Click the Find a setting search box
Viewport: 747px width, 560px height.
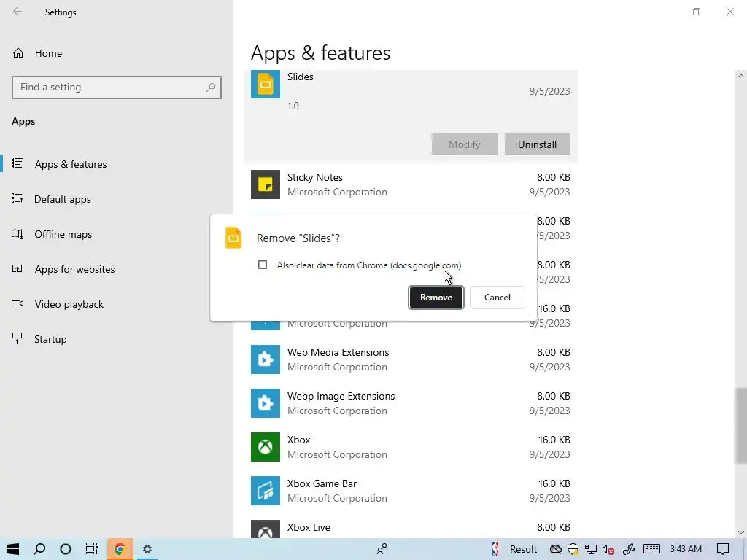pos(116,87)
